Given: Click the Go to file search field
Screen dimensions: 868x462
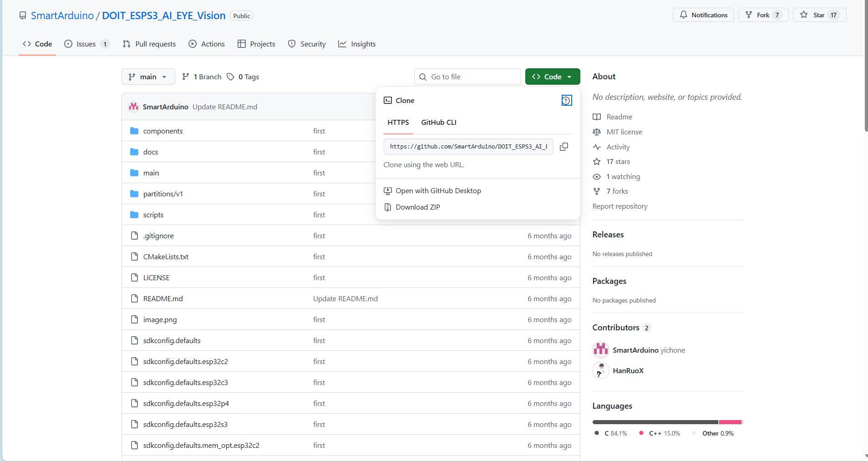Looking at the screenshot, I should (467, 77).
